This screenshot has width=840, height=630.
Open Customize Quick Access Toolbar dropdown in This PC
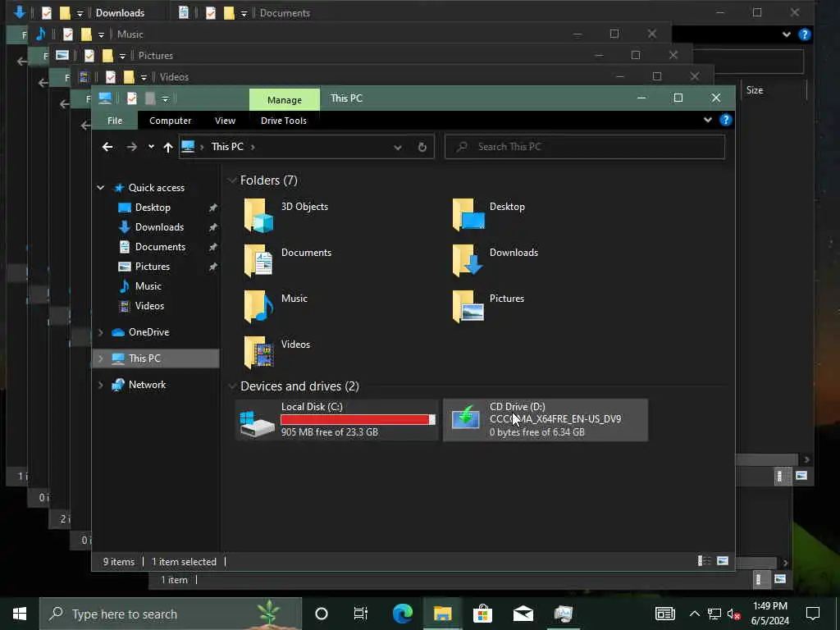click(x=165, y=99)
